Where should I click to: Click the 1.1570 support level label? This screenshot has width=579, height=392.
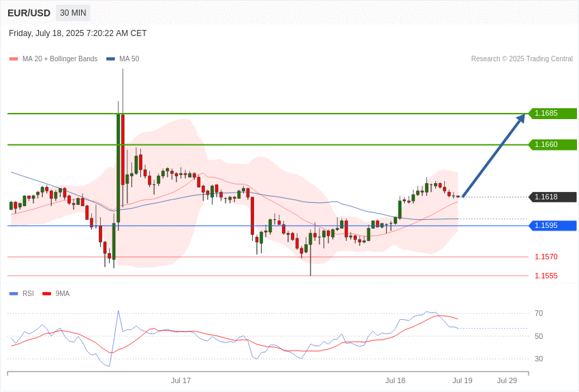click(x=546, y=257)
